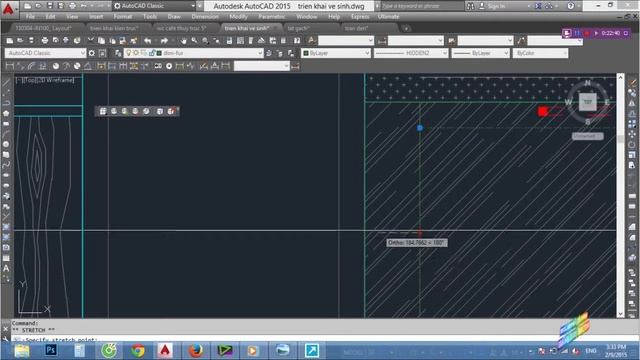Viewport: 640px width, 360px height.
Task: Toggle the layer freeze sun icon
Action: pos(136,53)
